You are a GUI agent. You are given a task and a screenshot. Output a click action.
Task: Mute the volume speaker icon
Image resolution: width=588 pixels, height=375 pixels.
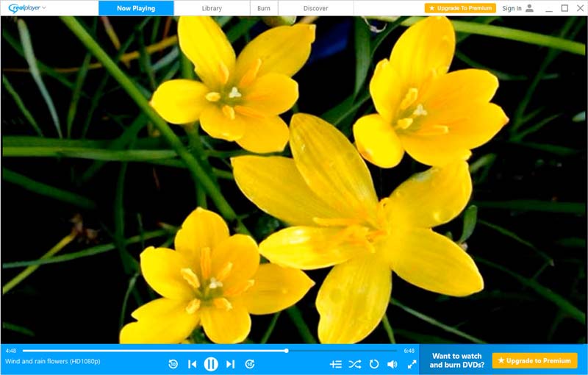[x=392, y=364]
